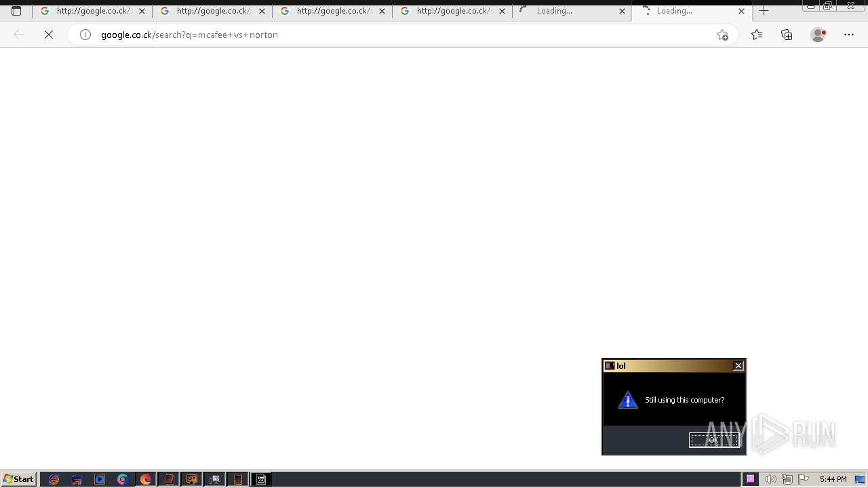Close the third google.co.ck tab
This screenshot has width=868, height=488.
[382, 11]
